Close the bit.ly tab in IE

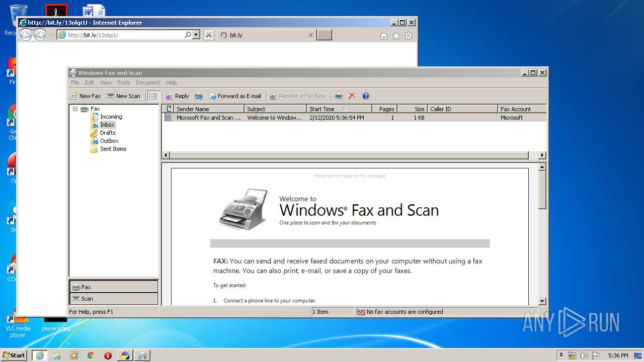pos(310,35)
